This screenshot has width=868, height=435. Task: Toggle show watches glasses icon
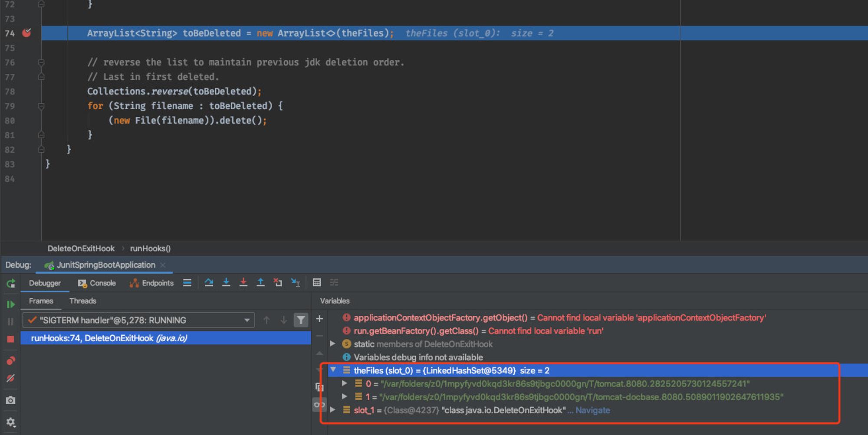pos(319,405)
